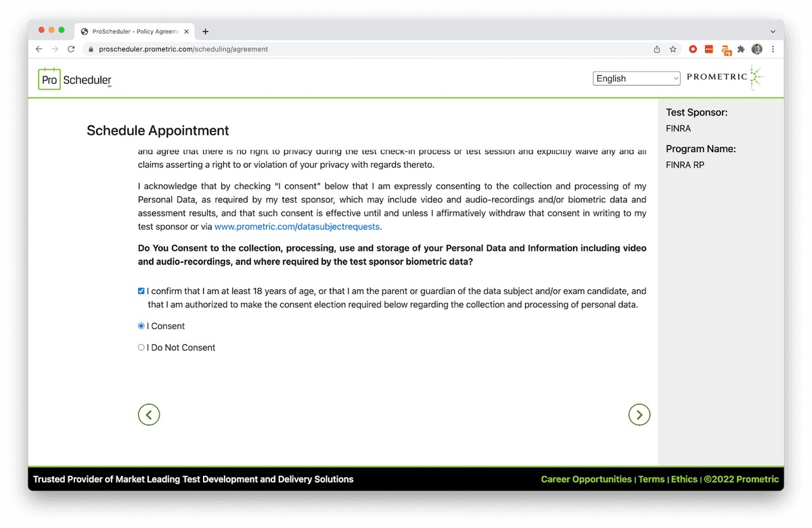This screenshot has width=812, height=528.
Task: Click the Prometric logo in header
Action: point(725,78)
